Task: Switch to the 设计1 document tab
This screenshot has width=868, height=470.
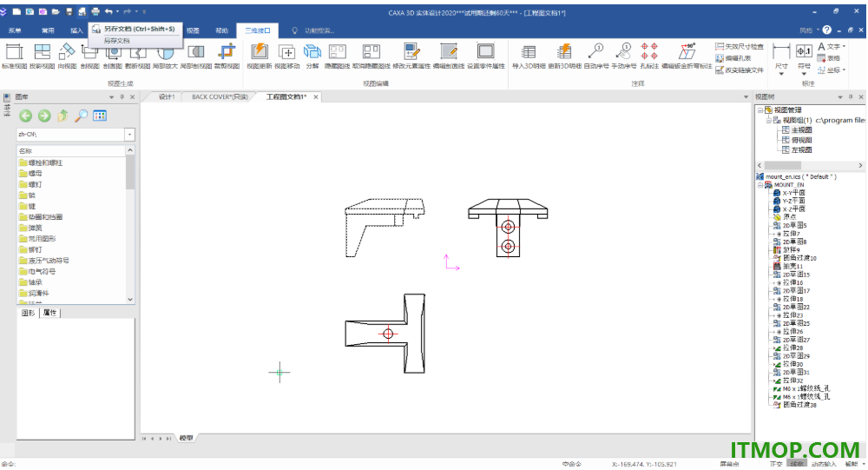Action: (x=167, y=97)
